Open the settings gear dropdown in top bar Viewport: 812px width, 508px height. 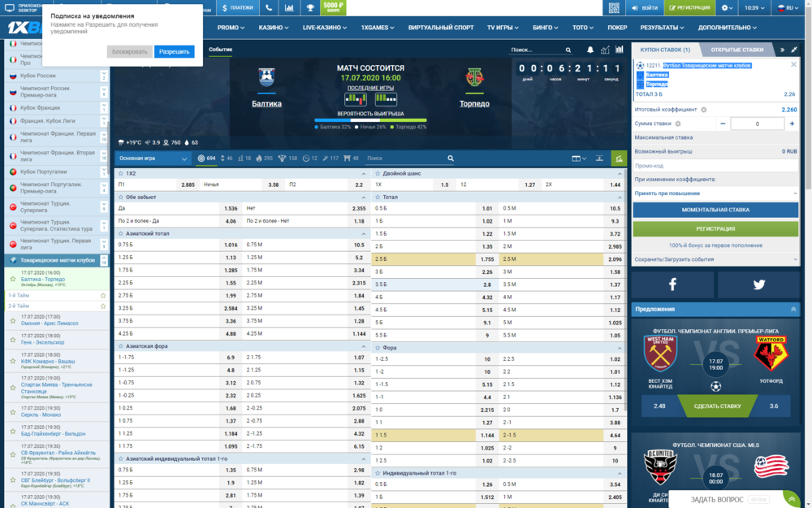tap(727, 8)
